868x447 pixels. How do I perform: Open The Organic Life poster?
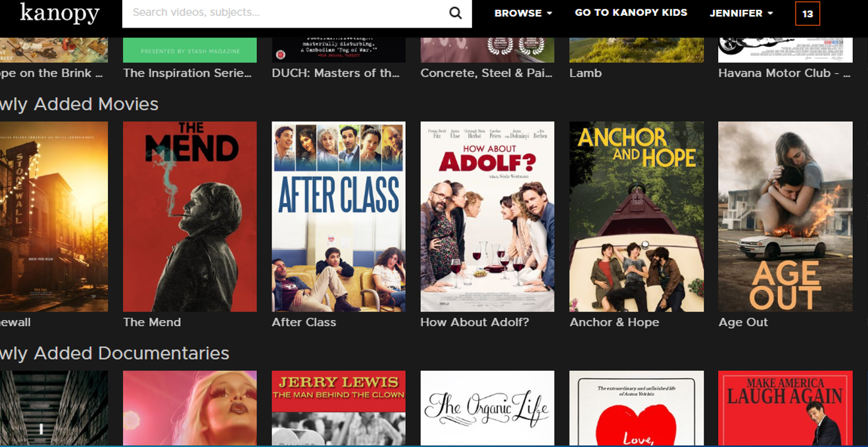click(x=487, y=408)
